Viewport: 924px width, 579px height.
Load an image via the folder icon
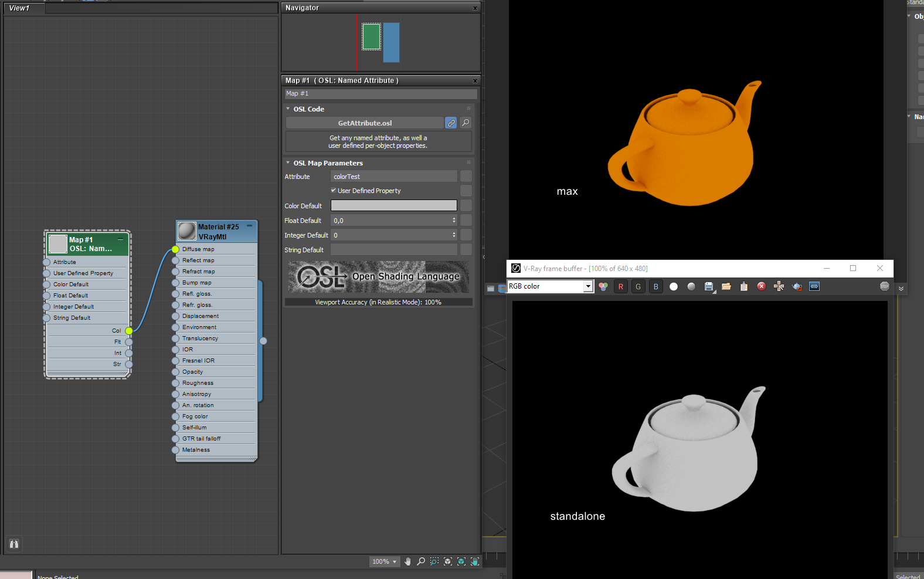click(726, 286)
